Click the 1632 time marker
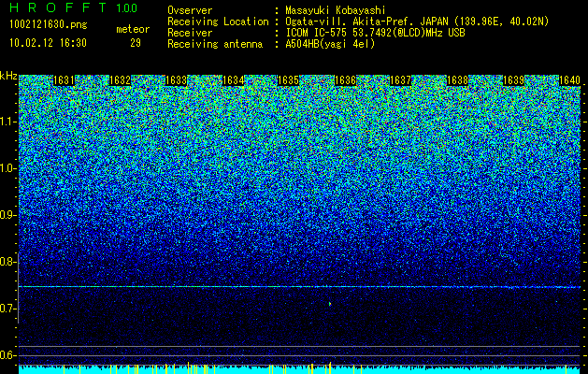Image resolution: width=588 pixels, height=374 pixels. [x=120, y=80]
